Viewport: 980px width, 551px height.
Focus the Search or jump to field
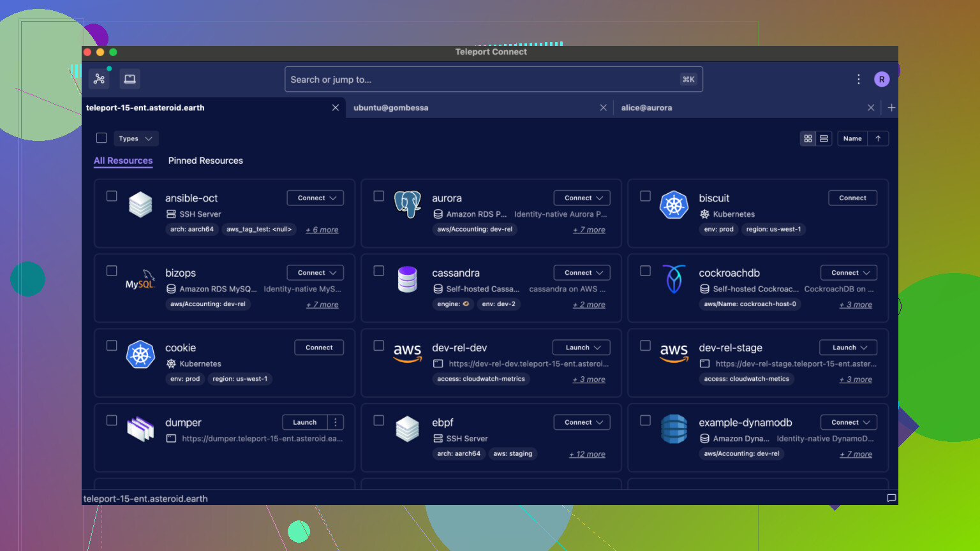494,79
